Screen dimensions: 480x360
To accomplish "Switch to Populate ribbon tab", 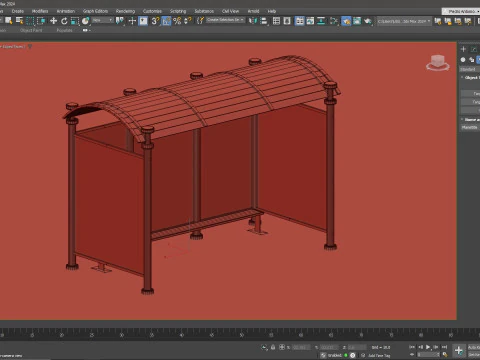I will [x=64, y=30].
